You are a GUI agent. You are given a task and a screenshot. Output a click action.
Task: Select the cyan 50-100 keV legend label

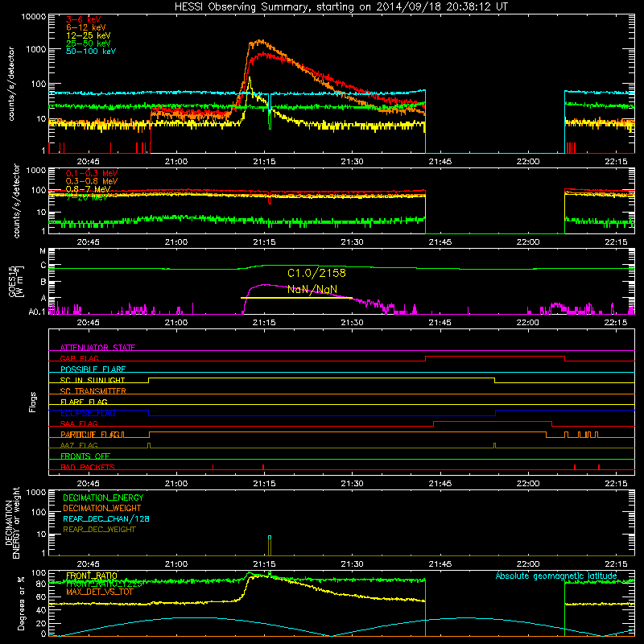coord(91,52)
